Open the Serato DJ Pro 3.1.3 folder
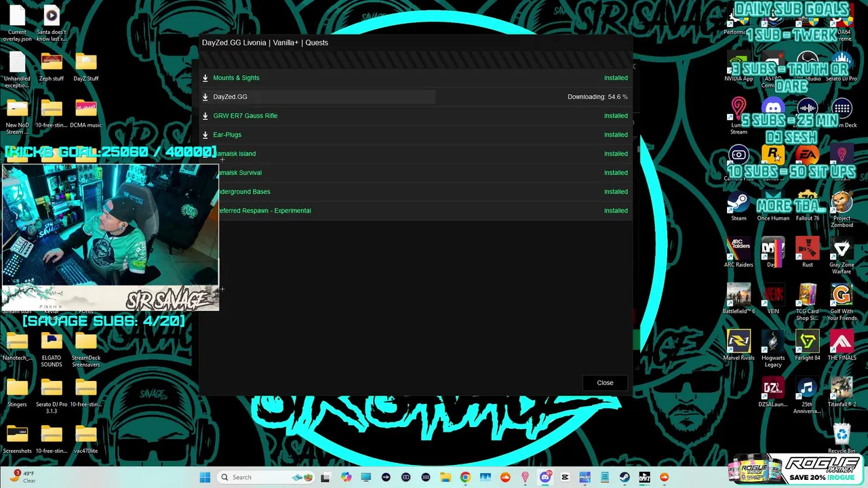Viewport: 868px width, 488px height. coord(52,396)
